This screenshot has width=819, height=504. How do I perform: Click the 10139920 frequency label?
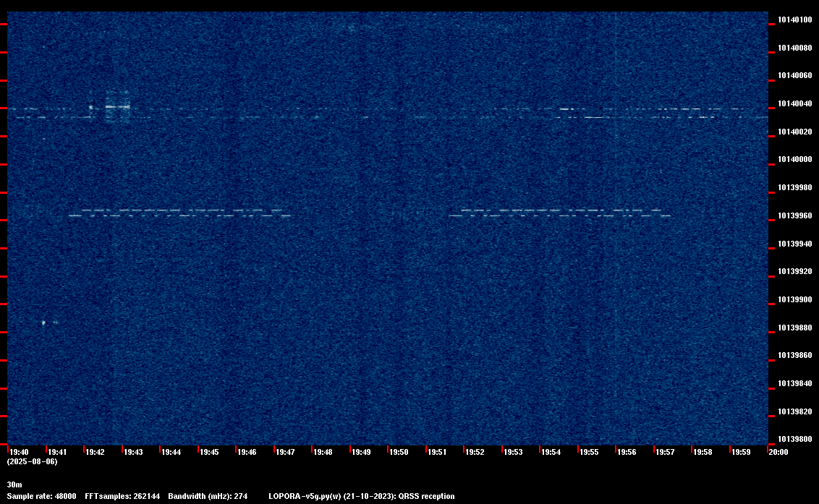pos(794,272)
